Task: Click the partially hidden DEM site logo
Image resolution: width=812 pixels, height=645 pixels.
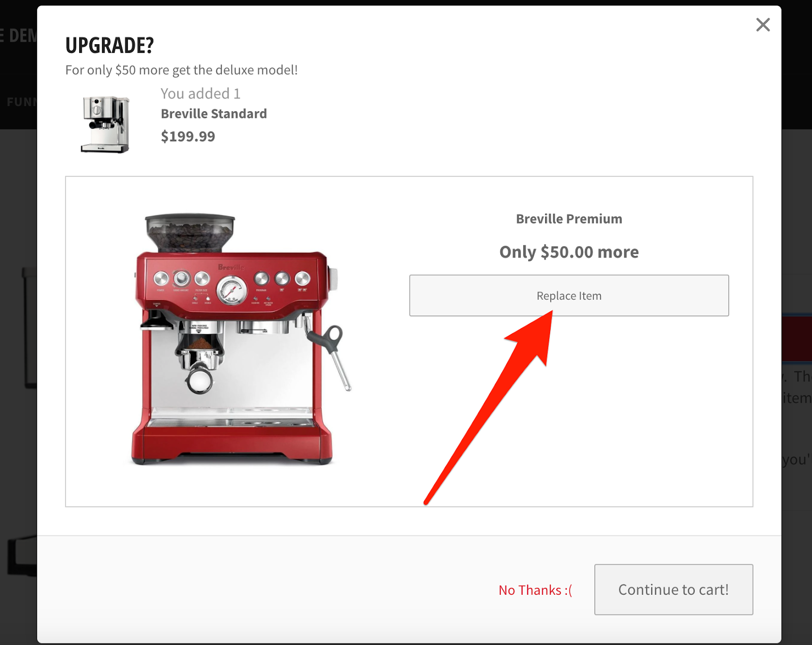Action: (x=18, y=36)
